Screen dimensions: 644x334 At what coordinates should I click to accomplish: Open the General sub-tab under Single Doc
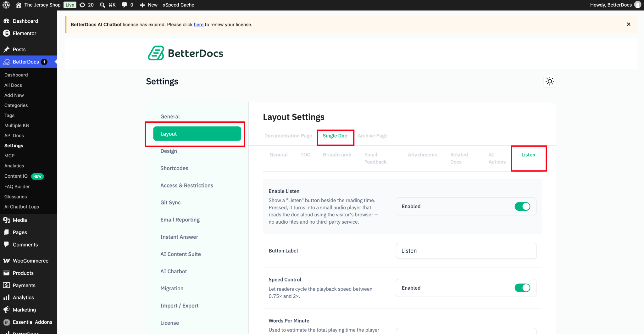coord(279,155)
